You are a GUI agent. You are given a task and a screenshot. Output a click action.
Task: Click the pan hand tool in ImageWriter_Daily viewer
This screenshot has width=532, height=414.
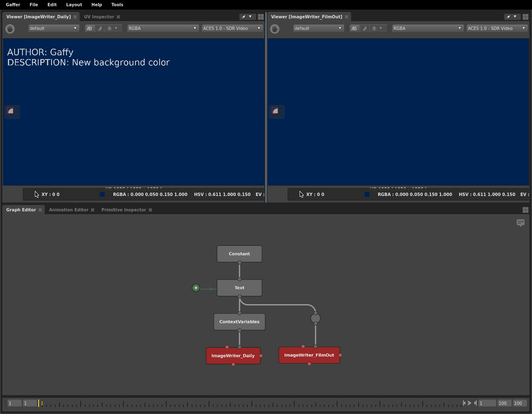[x=10, y=29]
